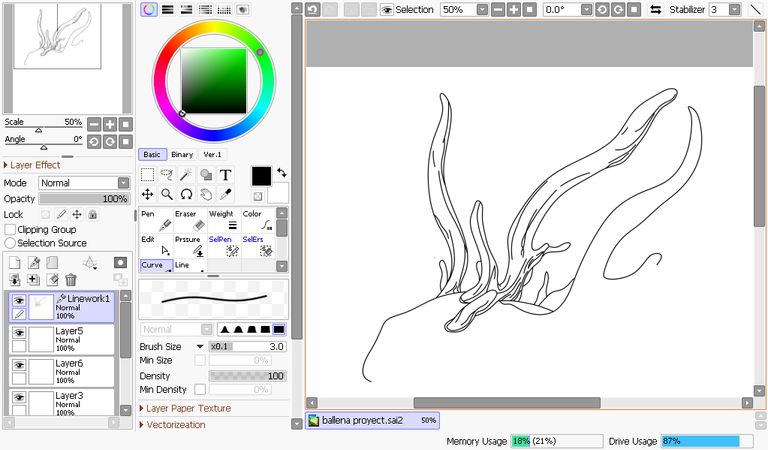Delete the selected layer with trash icon
The width and height of the screenshot is (768, 450).
click(x=71, y=280)
